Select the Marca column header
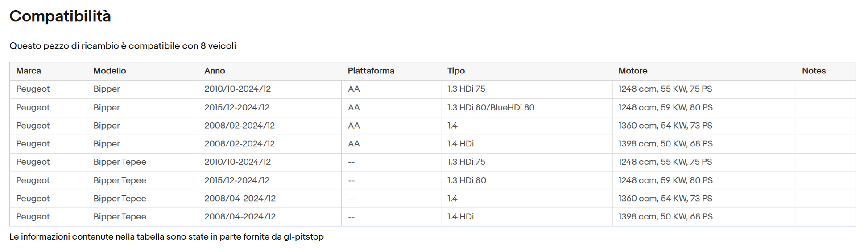The width and height of the screenshot is (868, 252). click(29, 71)
